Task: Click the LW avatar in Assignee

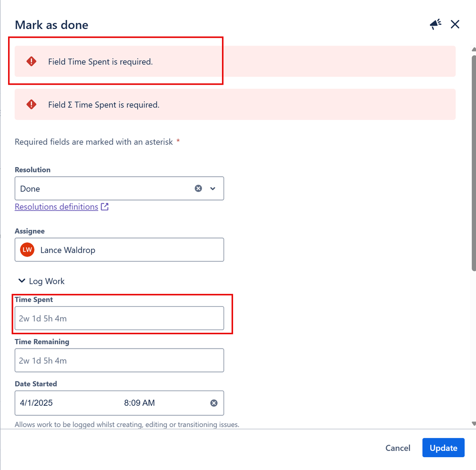Action: (27, 250)
